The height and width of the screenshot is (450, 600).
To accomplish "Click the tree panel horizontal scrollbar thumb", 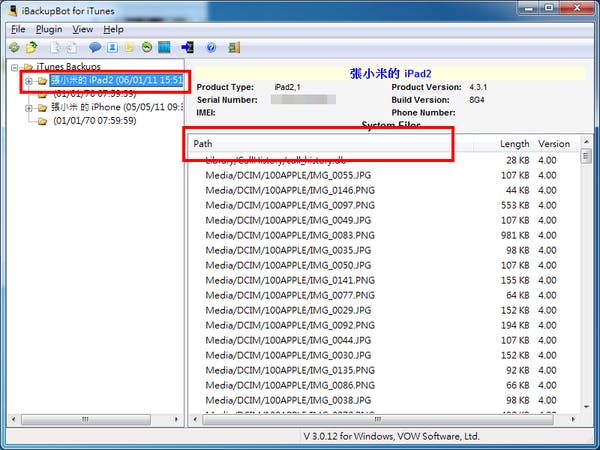I will [x=85, y=419].
